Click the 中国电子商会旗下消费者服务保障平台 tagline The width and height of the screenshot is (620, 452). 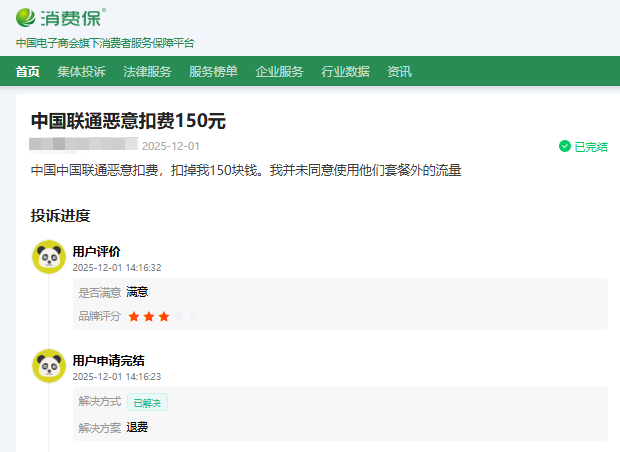[x=105, y=43]
